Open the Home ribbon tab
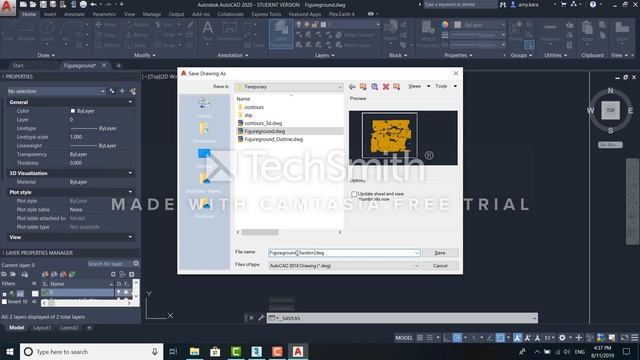 coord(29,14)
